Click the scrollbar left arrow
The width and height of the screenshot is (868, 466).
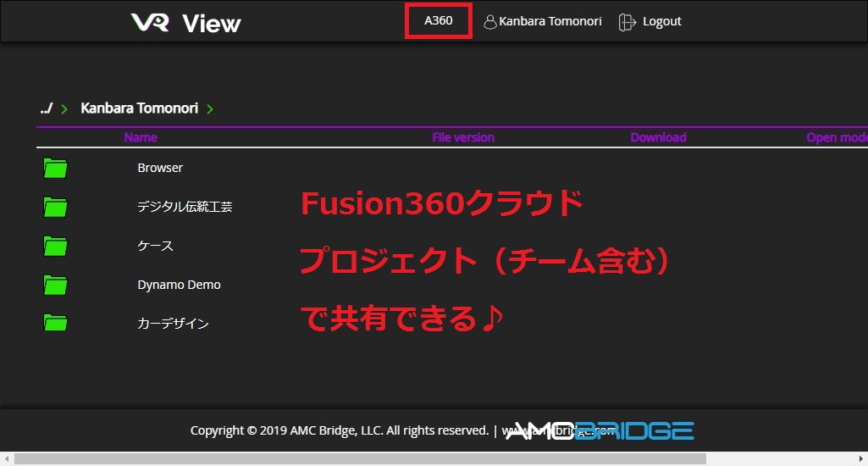[6, 458]
